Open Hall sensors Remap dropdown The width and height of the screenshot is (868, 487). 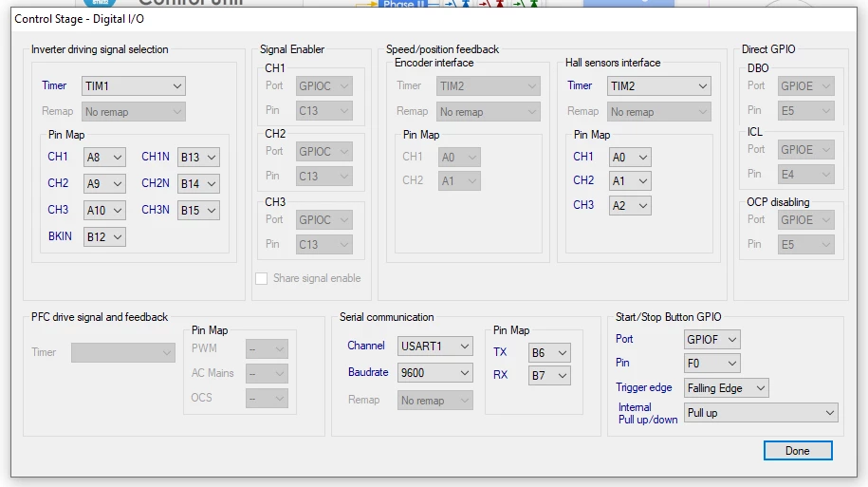658,112
